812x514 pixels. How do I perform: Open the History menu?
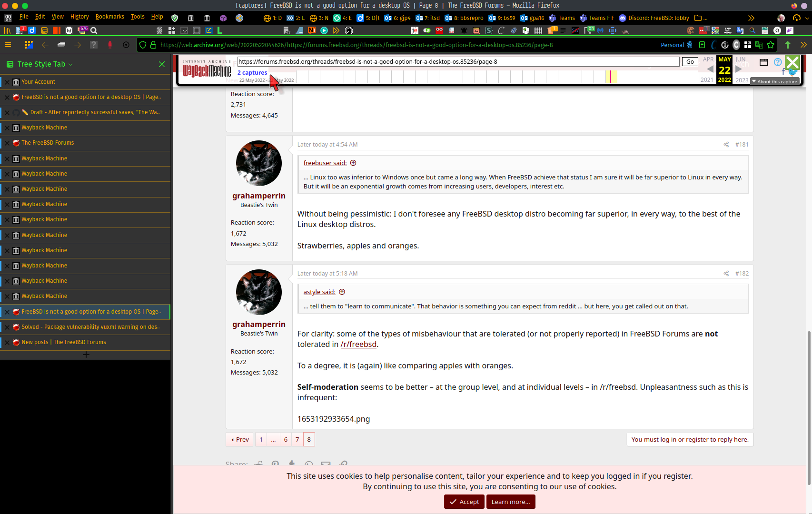click(79, 16)
